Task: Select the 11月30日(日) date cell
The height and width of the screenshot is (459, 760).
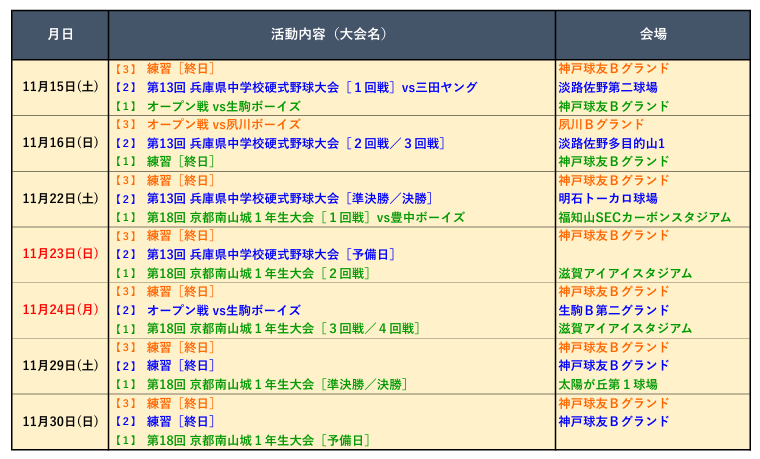Action: point(60,422)
